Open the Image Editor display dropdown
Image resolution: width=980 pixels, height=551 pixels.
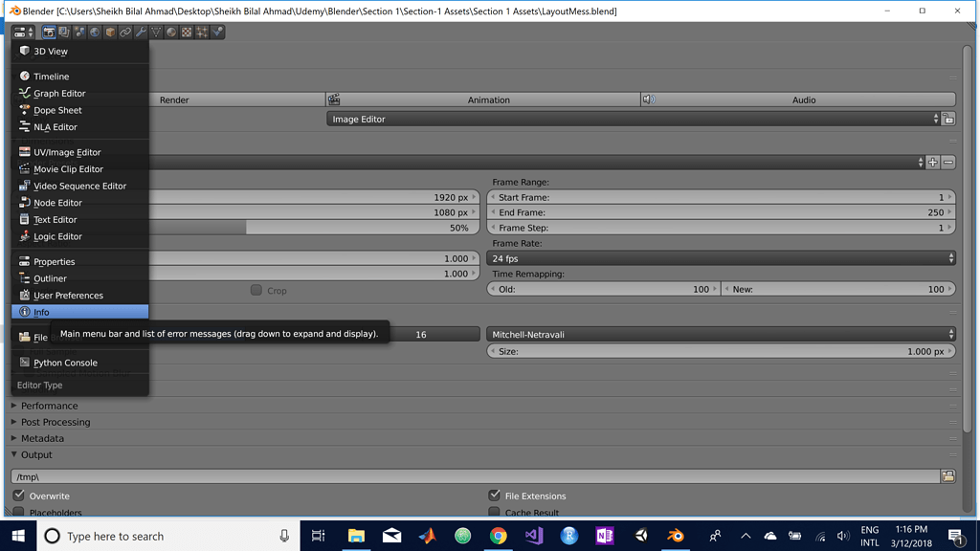[x=633, y=119]
